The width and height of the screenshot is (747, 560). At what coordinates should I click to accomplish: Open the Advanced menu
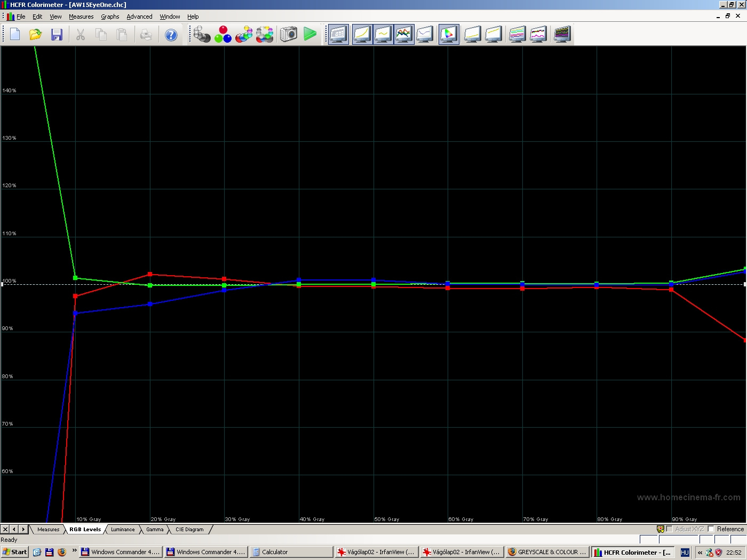click(139, 17)
